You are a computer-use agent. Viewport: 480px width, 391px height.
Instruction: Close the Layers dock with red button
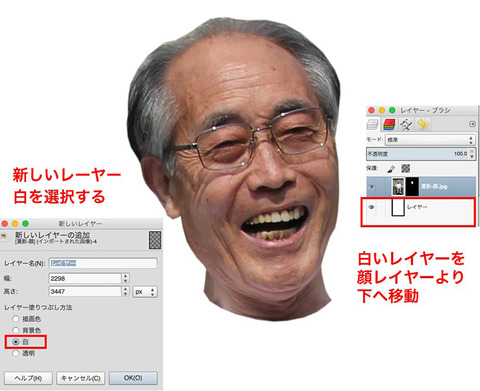tap(371, 110)
